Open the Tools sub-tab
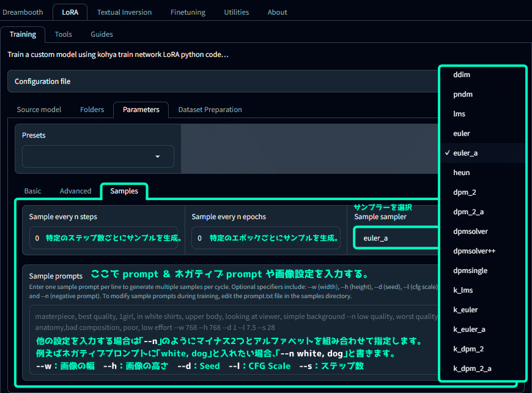This screenshot has height=393, width=532. tap(63, 34)
